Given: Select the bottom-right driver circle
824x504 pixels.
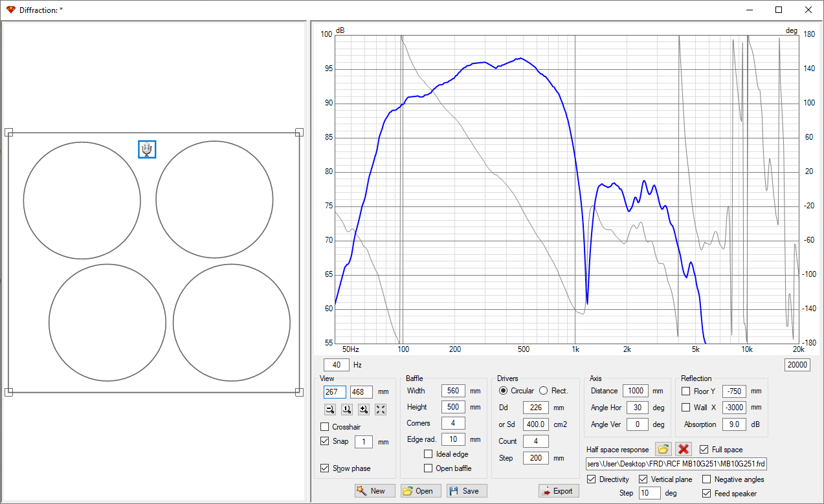Looking at the screenshot, I should 232,322.
